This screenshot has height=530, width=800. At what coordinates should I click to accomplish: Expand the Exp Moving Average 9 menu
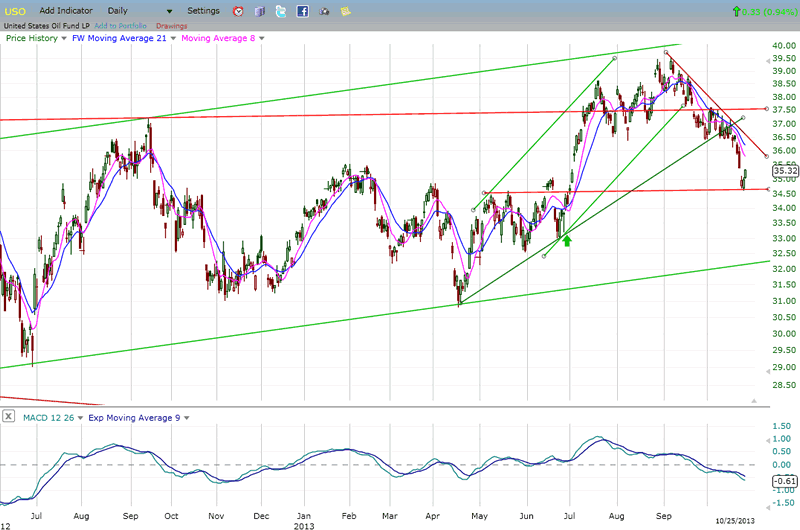tap(184, 416)
